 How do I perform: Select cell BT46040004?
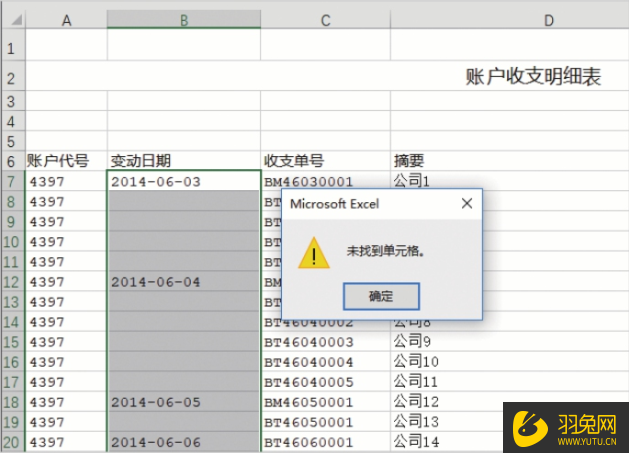click(x=325, y=362)
